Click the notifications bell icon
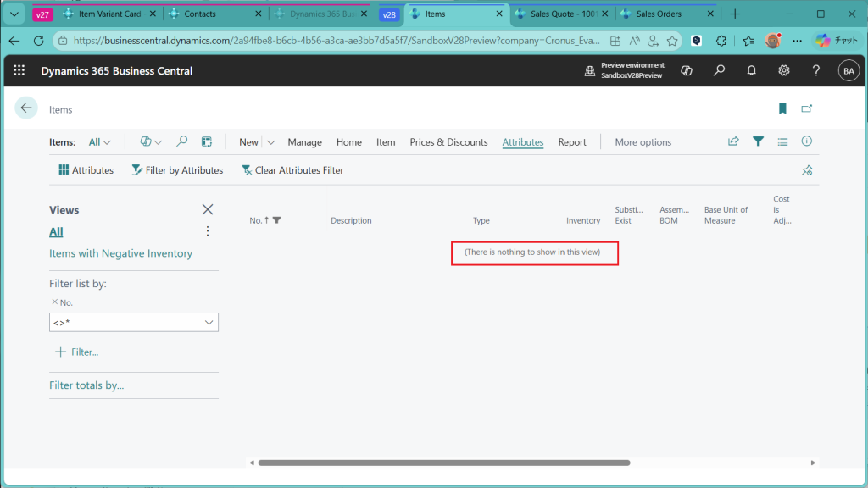 coord(751,71)
